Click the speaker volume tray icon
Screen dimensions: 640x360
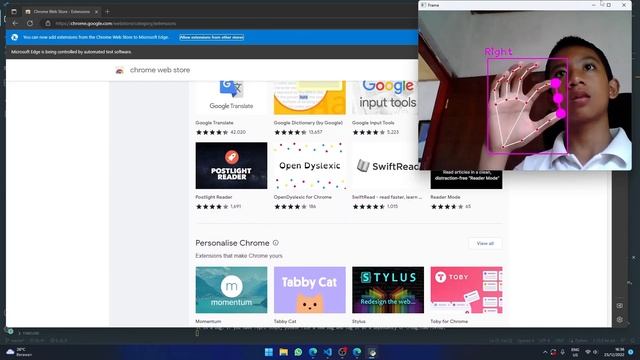pyautogui.click(x=595, y=352)
